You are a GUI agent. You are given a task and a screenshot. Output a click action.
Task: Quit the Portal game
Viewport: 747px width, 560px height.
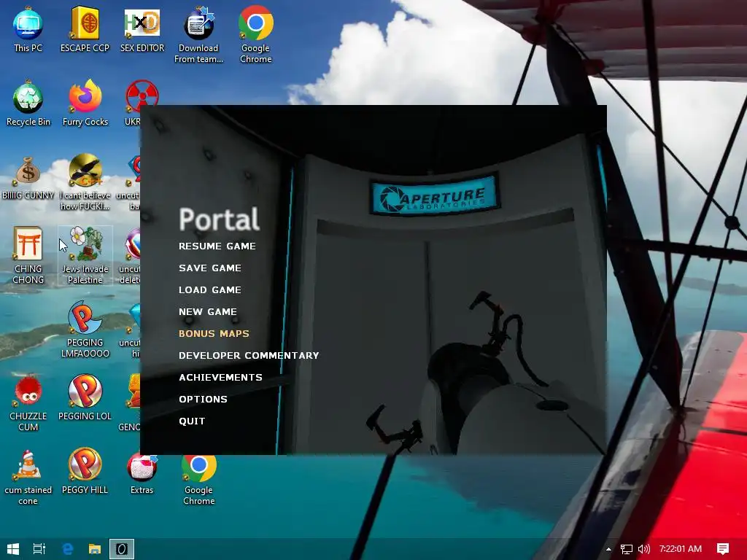pos(192,421)
